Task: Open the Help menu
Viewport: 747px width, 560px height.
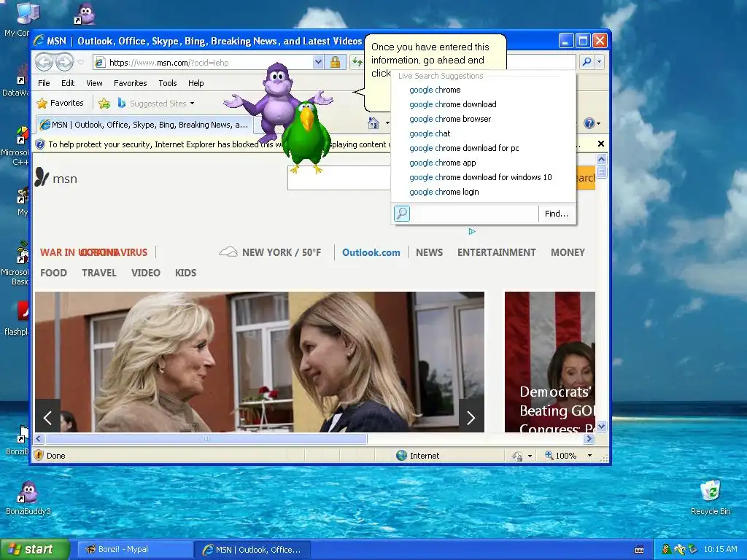Action: [x=196, y=83]
